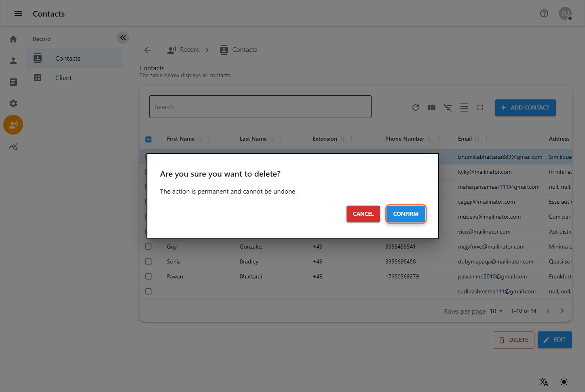Toggle full screen table icon
This screenshot has height=392, width=585.
[x=480, y=107]
